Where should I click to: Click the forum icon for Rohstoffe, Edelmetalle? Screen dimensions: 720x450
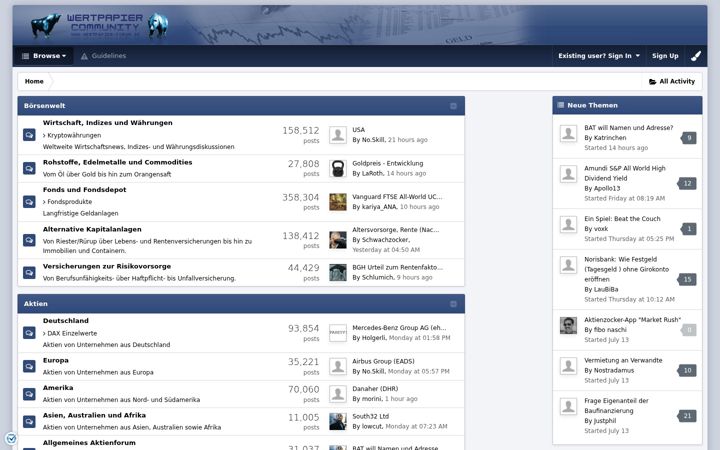(29, 169)
